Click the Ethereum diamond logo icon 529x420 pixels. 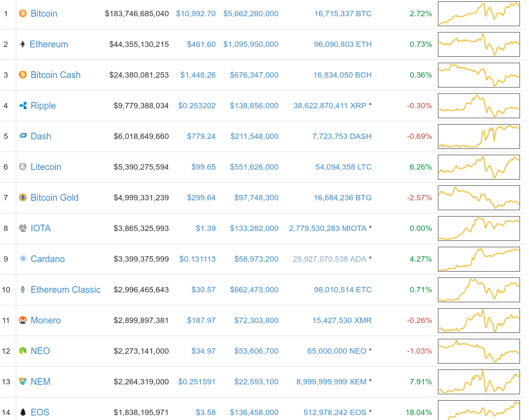coord(22,44)
